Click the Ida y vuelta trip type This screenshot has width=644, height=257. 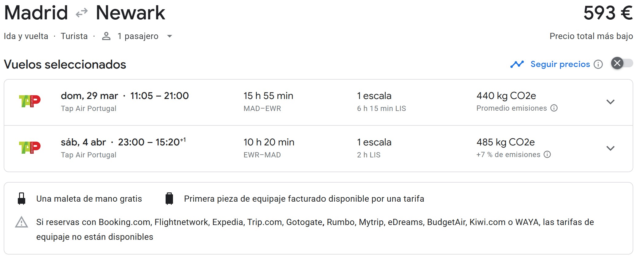(26, 36)
